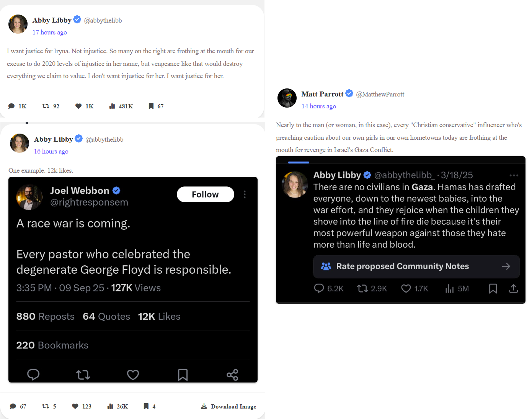Click bookmark icon showing 4
This screenshot has height=420, width=532.
coord(146,406)
